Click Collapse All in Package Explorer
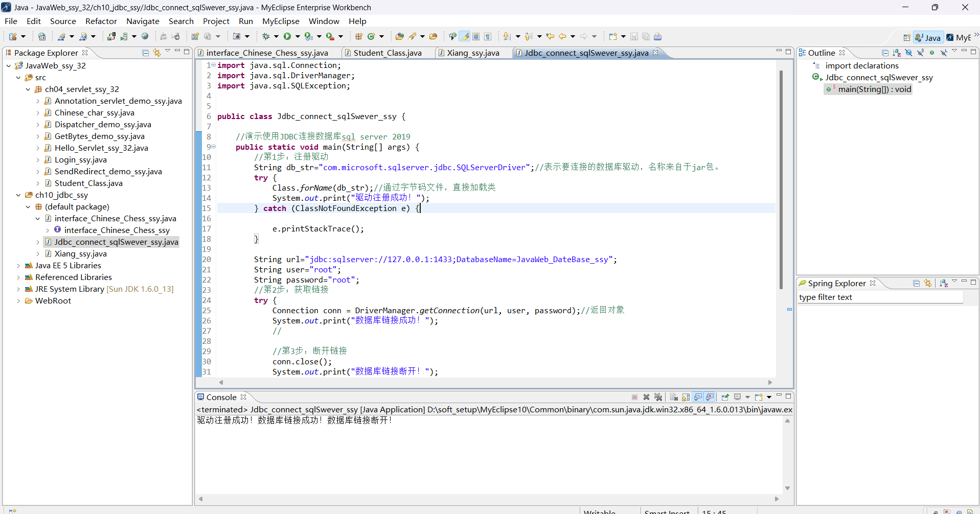This screenshot has height=514, width=980. point(146,53)
